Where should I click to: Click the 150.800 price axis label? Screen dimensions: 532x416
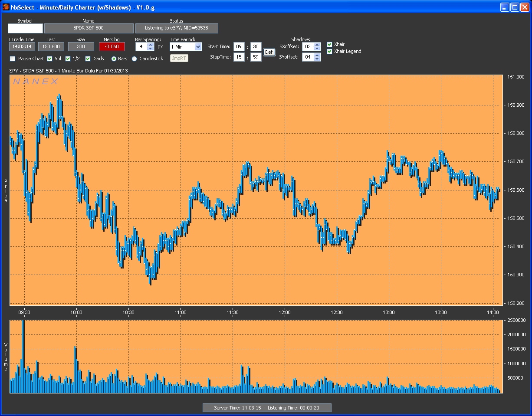coord(516,133)
